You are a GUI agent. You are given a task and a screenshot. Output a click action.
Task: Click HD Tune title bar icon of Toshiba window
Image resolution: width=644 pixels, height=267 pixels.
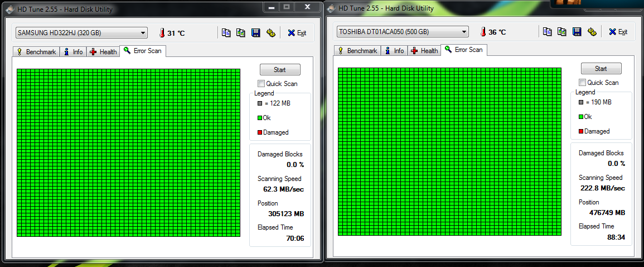coord(330,8)
